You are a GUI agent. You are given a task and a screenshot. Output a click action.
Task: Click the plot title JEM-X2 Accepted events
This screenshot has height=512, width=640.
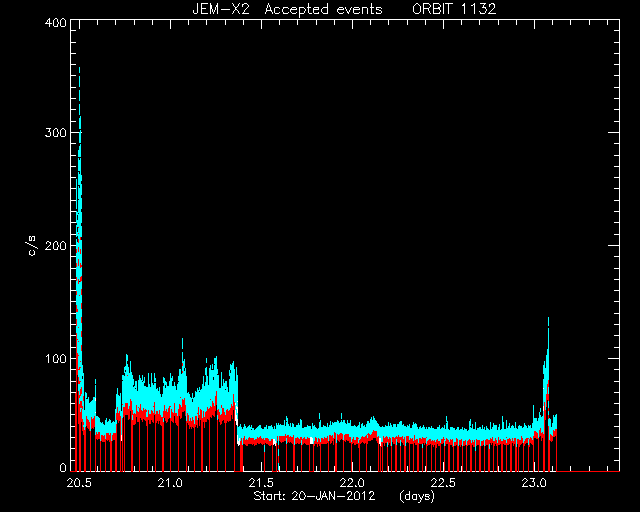pos(287,9)
